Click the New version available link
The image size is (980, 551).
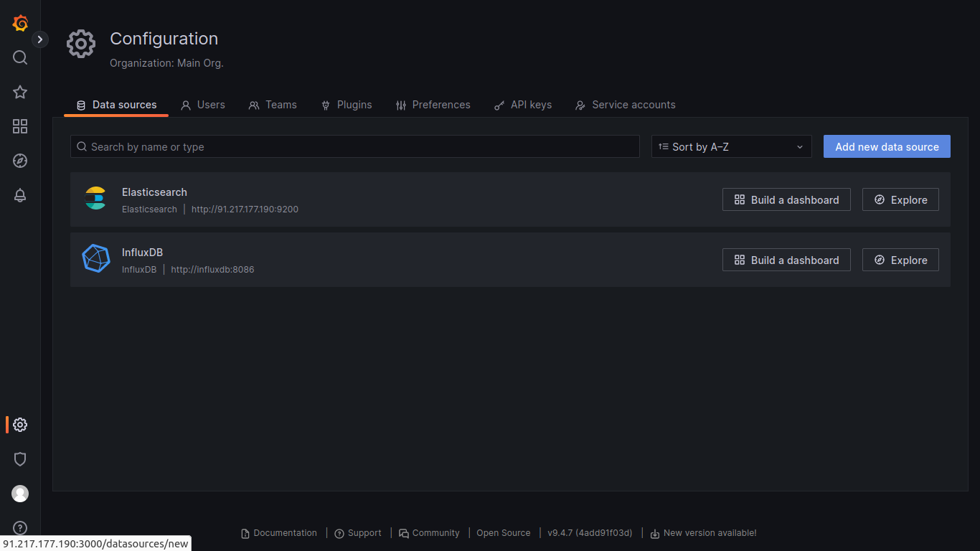pos(703,533)
